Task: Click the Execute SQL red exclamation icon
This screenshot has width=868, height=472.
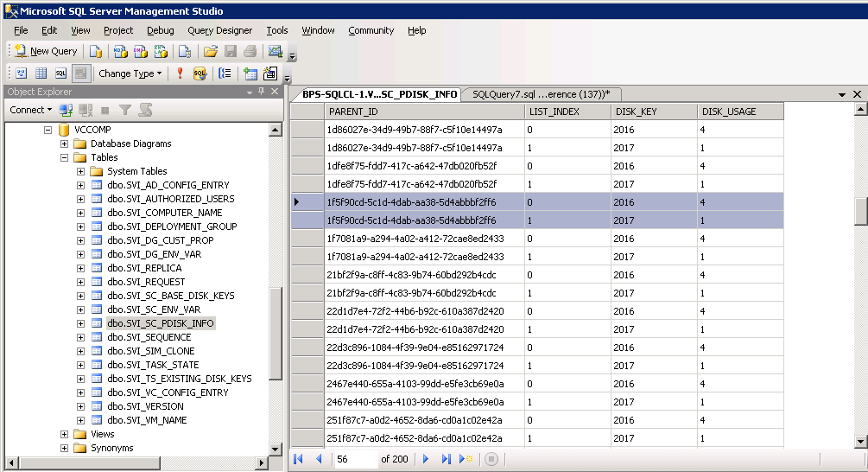Action: pos(180,73)
